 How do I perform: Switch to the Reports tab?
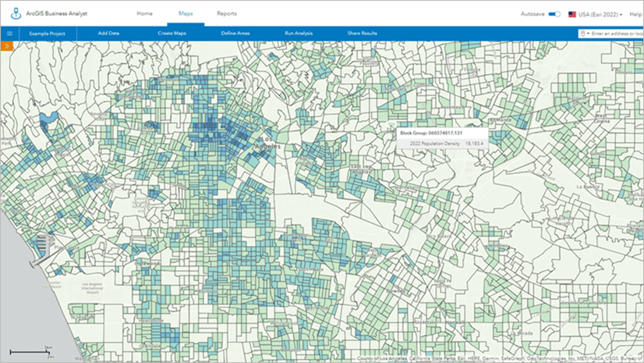[227, 13]
